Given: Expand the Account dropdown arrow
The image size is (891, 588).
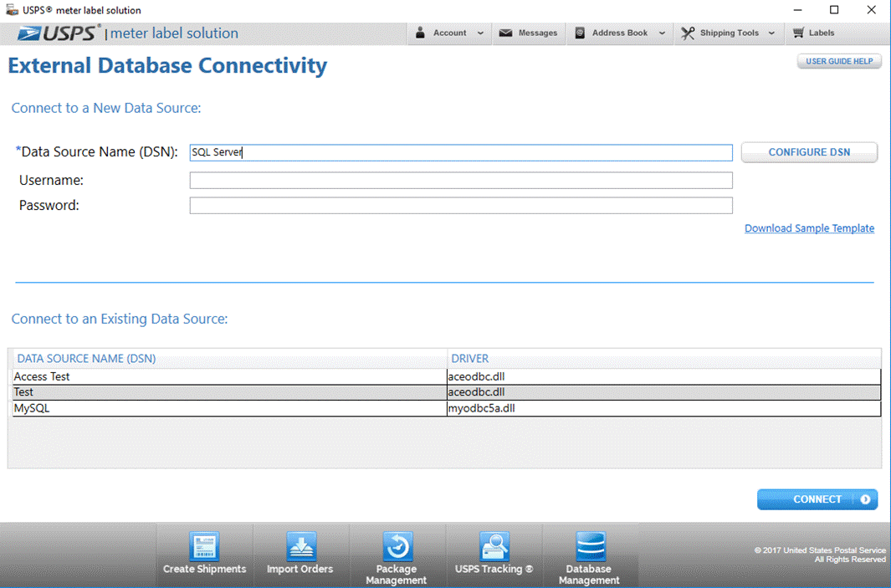Looking at the screenshot, I should click(x=481, y=33).
